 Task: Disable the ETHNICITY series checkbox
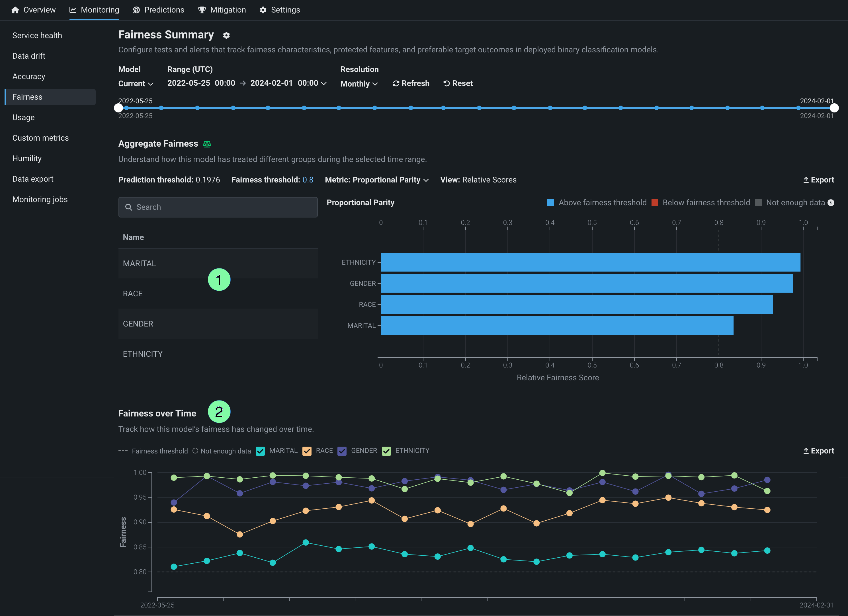tap(386, 451)
